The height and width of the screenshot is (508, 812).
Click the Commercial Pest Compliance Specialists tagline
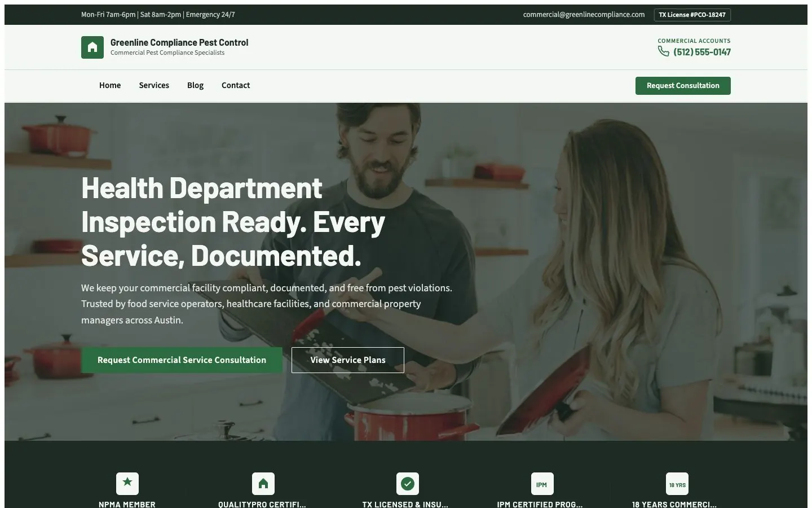point(167,53)
